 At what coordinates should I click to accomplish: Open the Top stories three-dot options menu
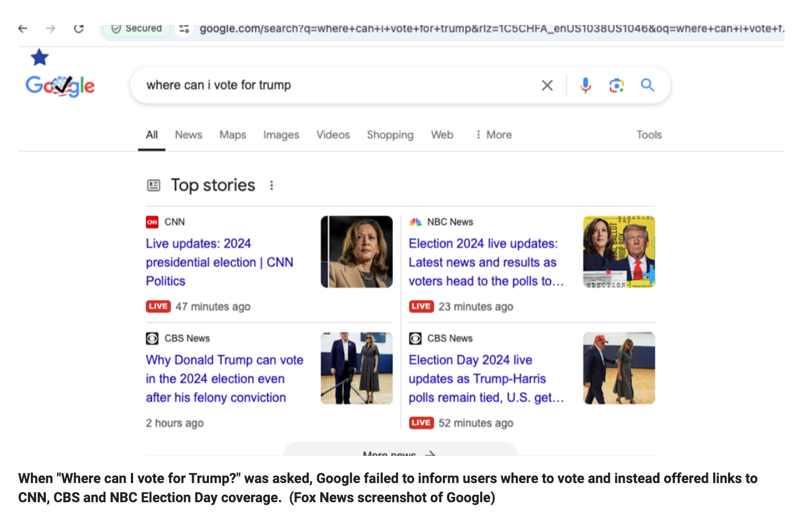coord(271,185)
